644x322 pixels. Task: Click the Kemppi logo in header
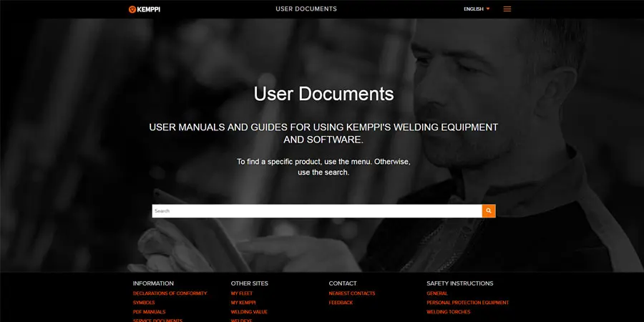pos(147,9)
